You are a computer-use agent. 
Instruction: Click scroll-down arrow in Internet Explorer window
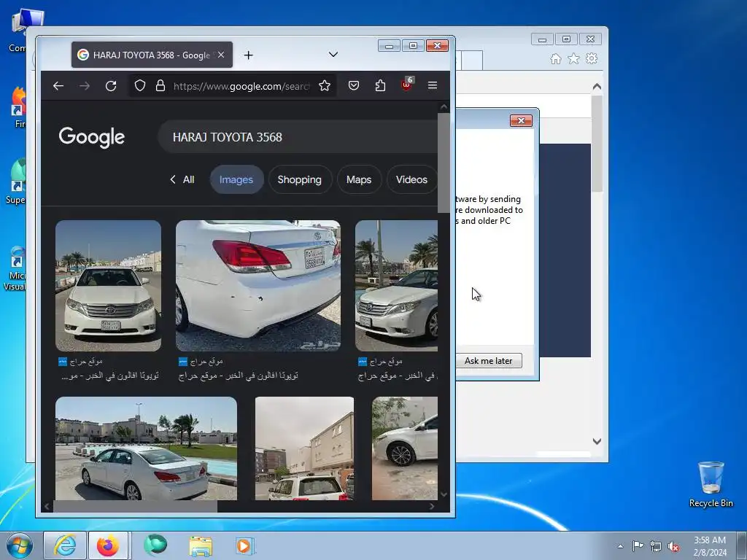point(597,441)
